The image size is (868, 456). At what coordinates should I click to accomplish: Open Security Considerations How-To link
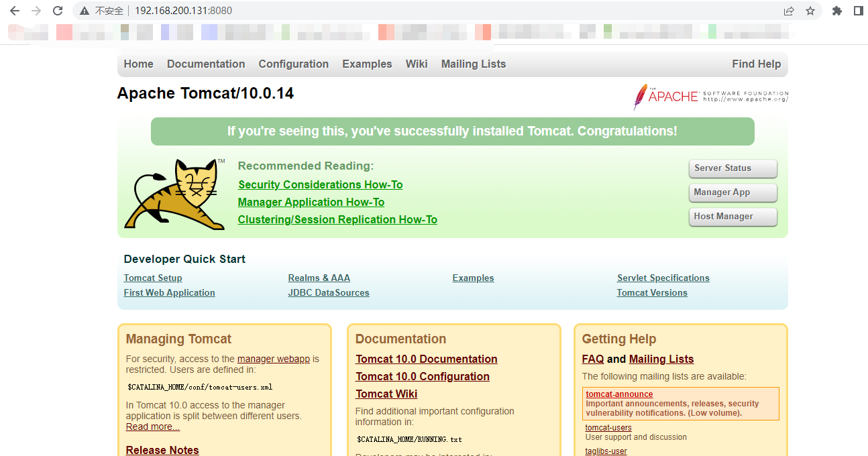[321, 184]
